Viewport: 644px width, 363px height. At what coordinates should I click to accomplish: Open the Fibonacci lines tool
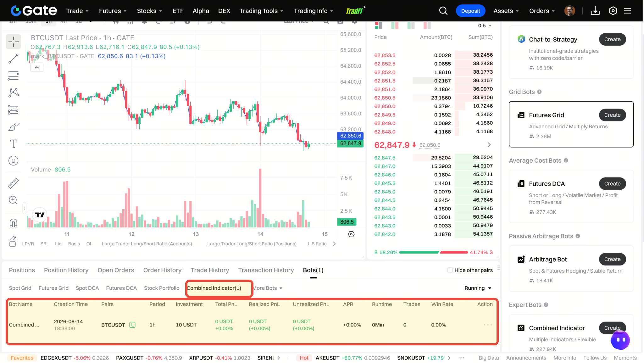pos(13,75)
